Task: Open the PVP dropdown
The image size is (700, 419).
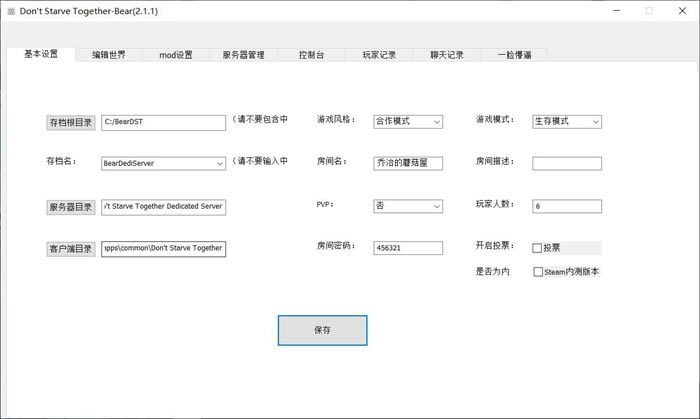Action: coord(408,206)
